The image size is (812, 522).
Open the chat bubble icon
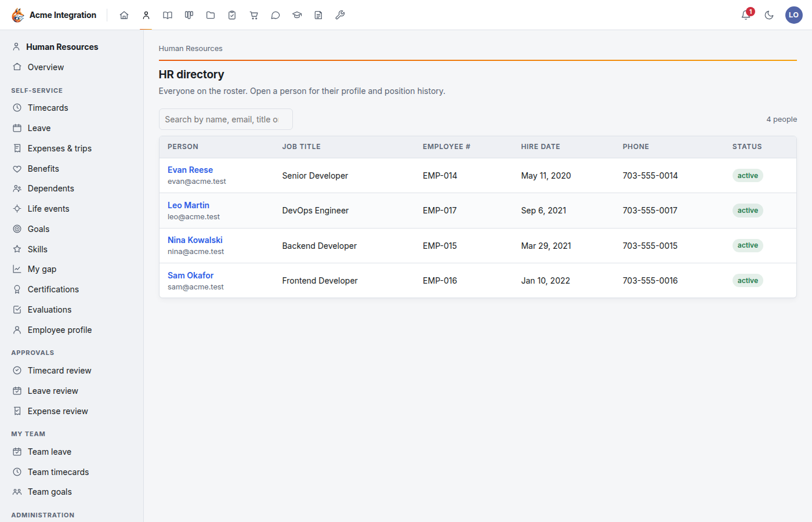275,15
